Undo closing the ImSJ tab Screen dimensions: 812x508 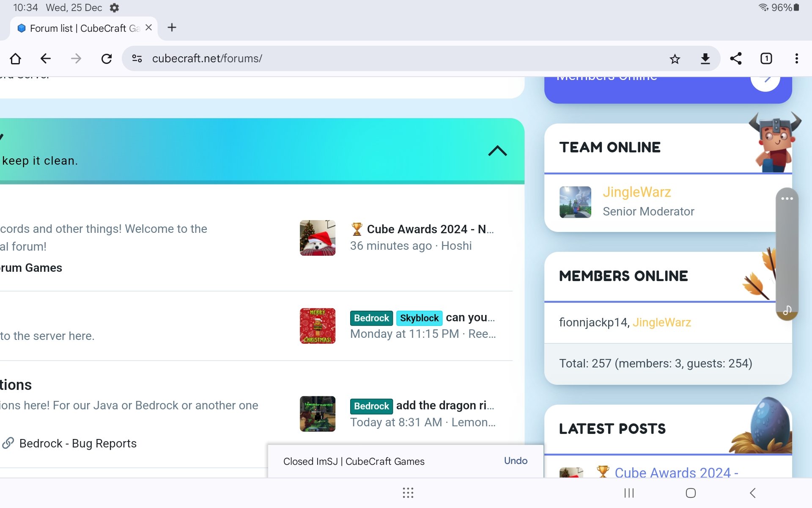tap(516, 461)
